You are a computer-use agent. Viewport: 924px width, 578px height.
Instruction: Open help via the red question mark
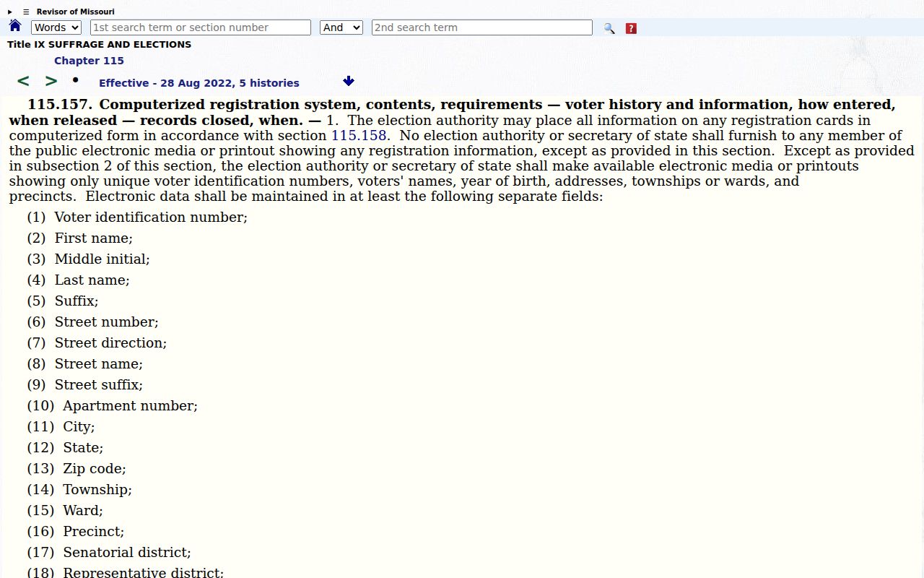tap(631, 28)
